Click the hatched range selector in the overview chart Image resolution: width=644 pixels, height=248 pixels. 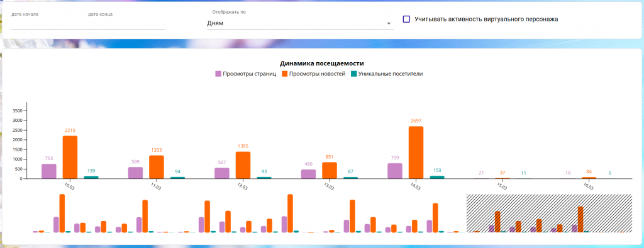pyautogui.click(x=548, y=213)
